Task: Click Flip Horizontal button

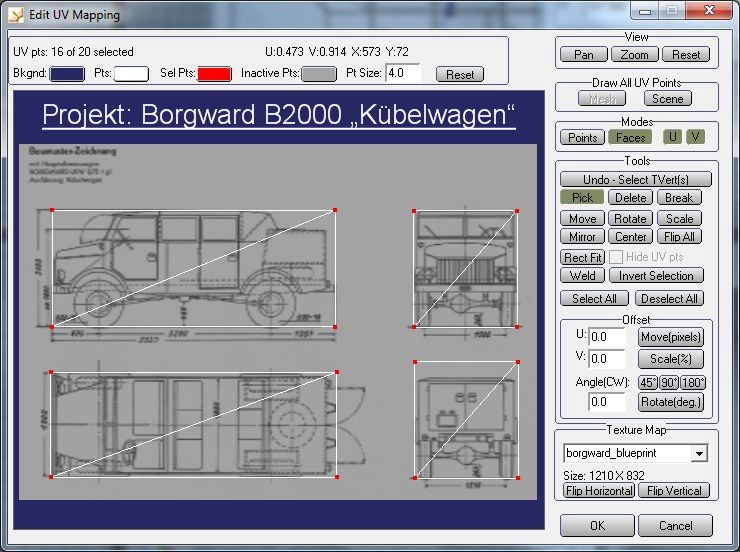Action: pyautogui.click(x=599, y=491)
